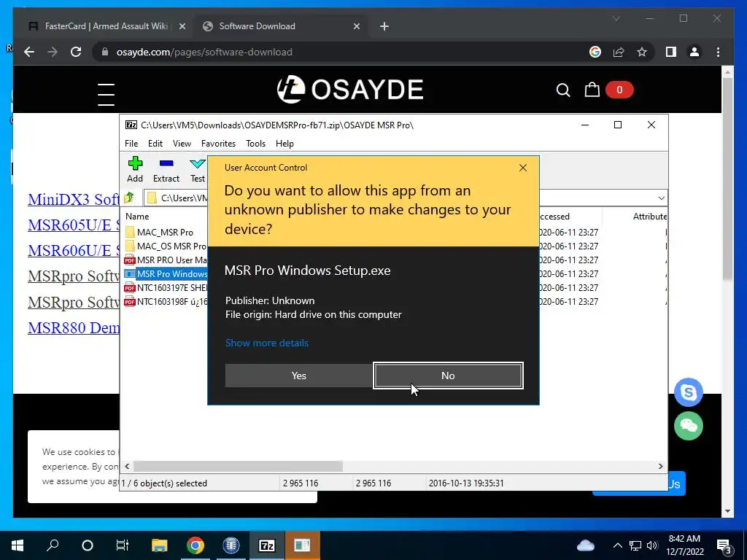Click the WeChat floating button
The width and height of the screenshot is (747, 560).
coord(689,426)
